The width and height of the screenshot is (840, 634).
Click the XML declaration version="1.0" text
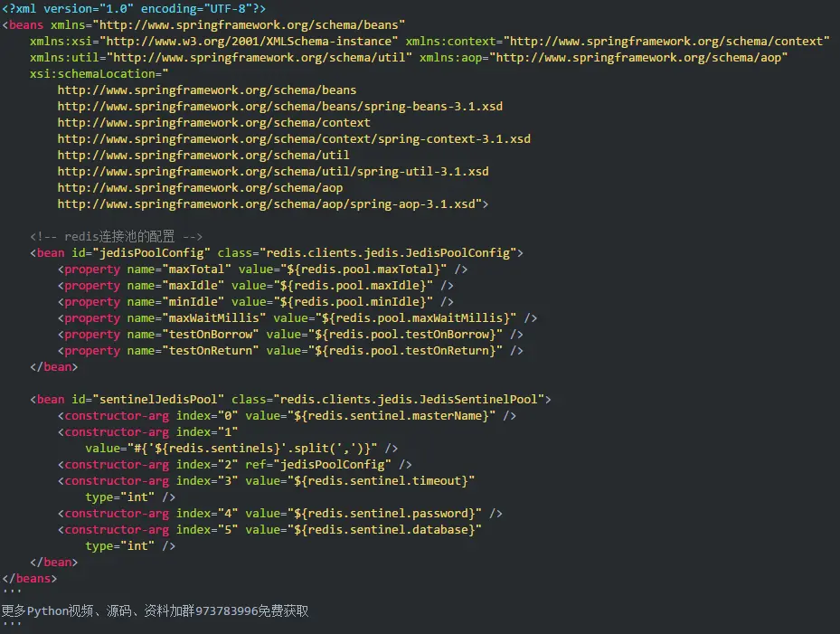[x=89, y=8]
